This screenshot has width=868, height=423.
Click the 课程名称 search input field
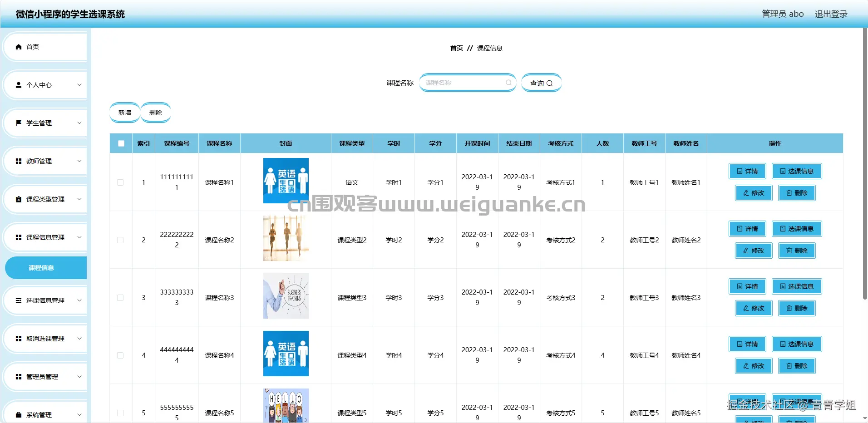click(468, 83)
